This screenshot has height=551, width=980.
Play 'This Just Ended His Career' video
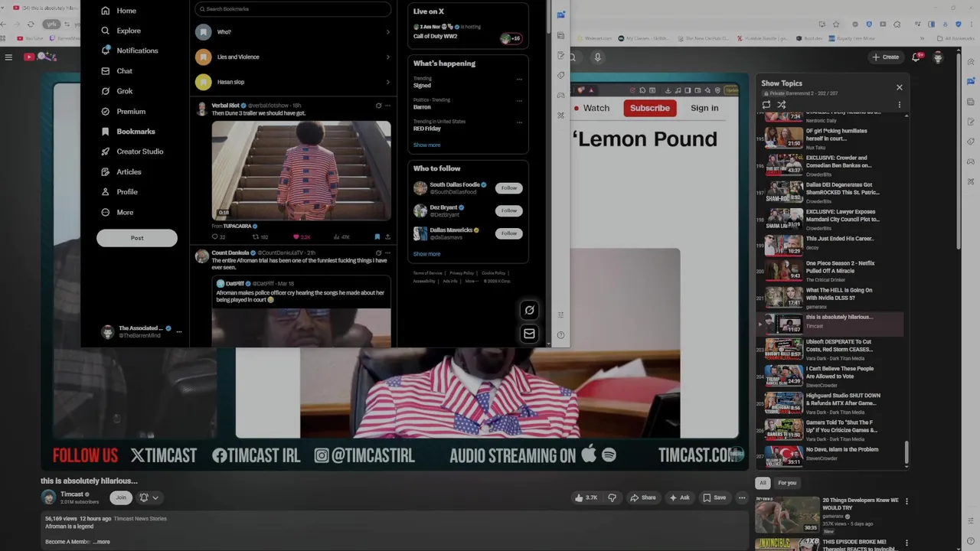(x=831, y=245)
